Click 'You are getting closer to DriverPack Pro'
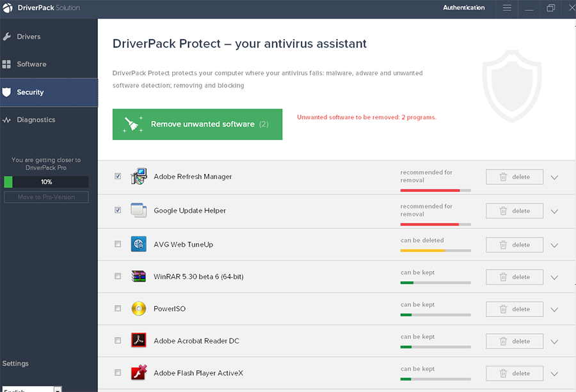576x392 pixels. (x=46, y=164)
